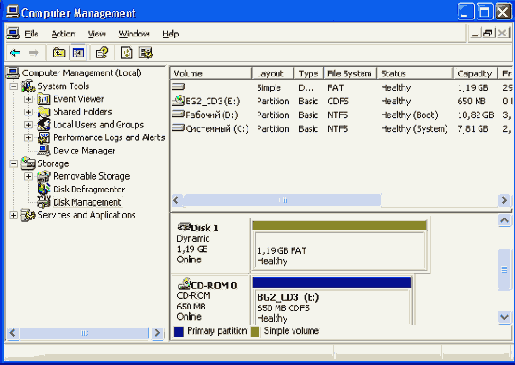This screenshot has height=365, width=515.
Task: Select the 1,19 GB FAT volume block on Disk 1
Action: 339,245
